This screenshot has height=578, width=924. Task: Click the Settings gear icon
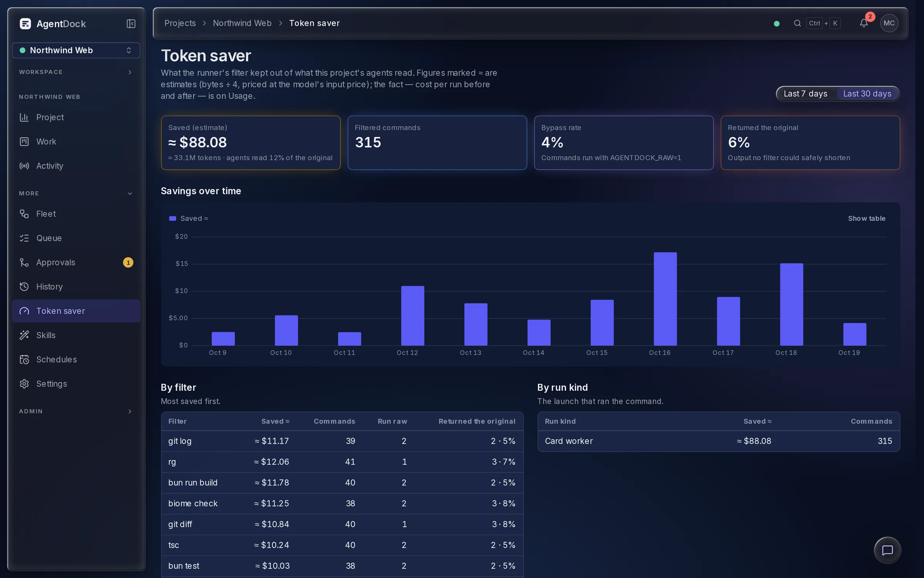[x=24, y=384]
